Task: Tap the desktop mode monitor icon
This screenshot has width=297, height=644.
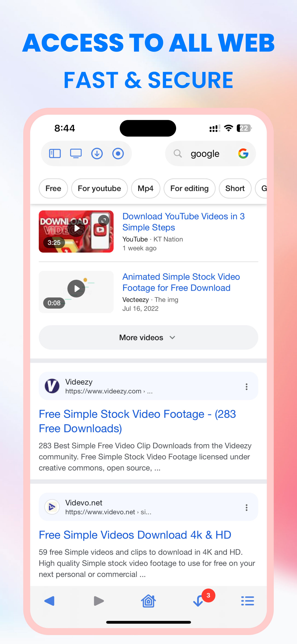Action: click(x=76, y=153)
